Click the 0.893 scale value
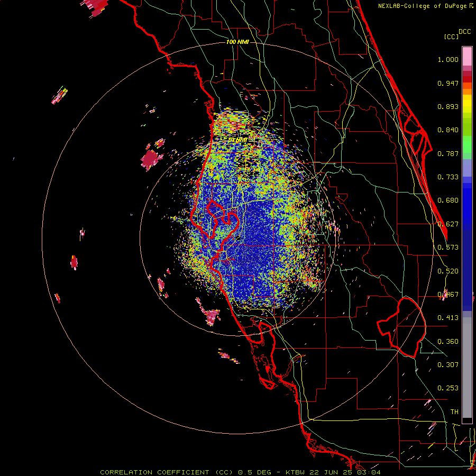 coord(448,106)
